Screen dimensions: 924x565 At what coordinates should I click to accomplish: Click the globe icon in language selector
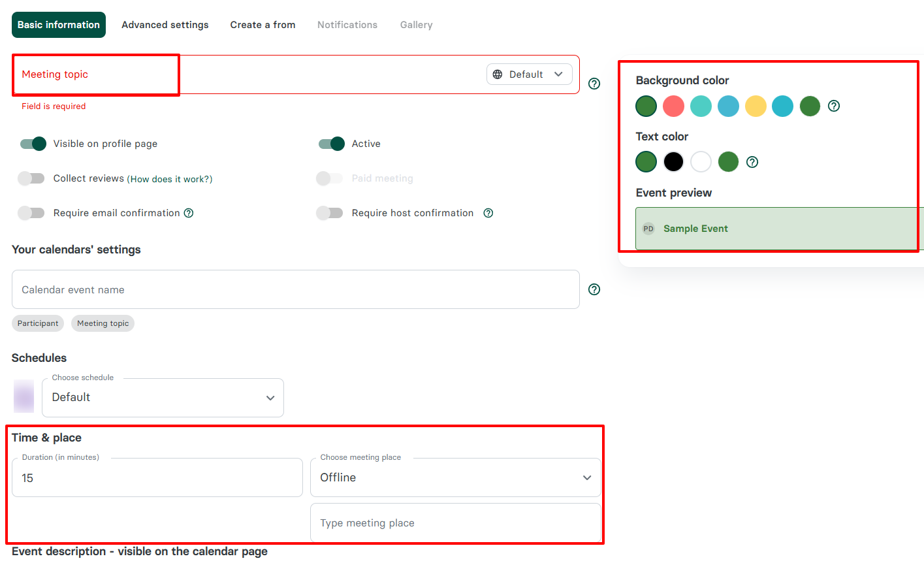[x=498, y=74]
